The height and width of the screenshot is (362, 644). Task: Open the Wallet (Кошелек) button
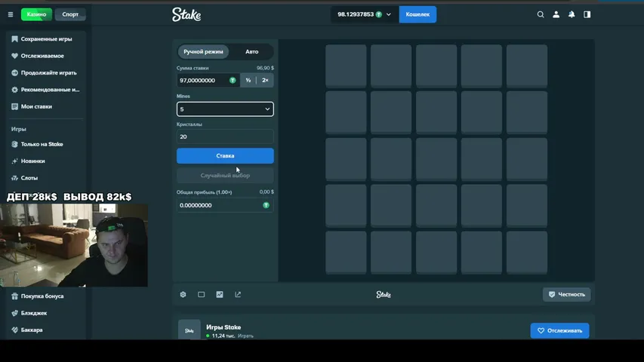(418, 14)
